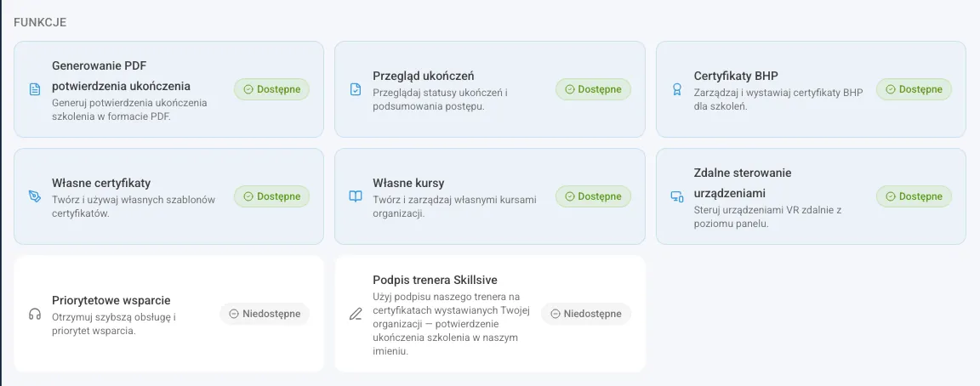This screenshot has width=980, height=386.
Task: Click the pencil icon beside Podpis trenera Skillsive
Action: coord(356,314)
